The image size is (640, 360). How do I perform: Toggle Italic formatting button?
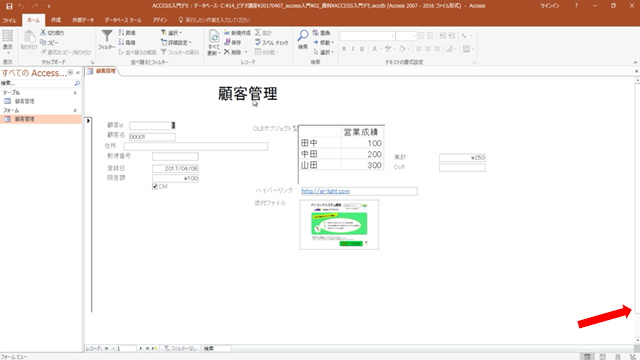(353, 49)
